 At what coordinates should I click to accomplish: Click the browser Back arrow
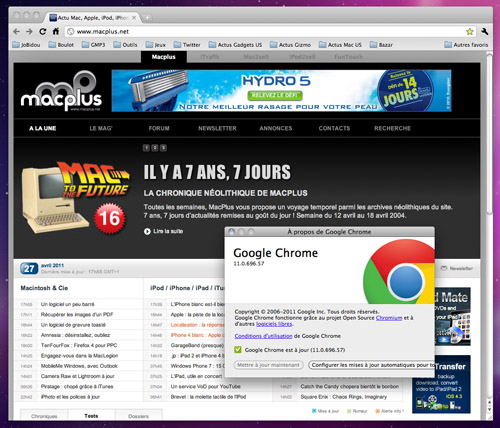click(16, 32)
